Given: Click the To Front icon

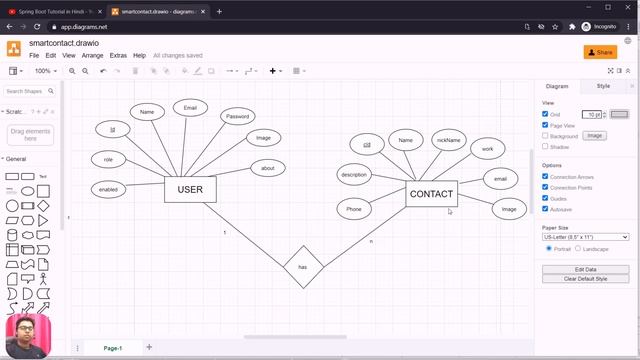Looking at the screenshot, I should pyautogui.click(x=153, y=71).
